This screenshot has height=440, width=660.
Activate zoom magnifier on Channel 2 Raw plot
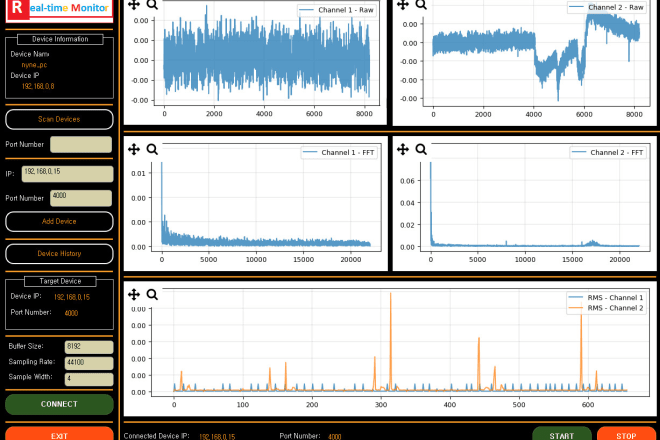coord(421,5)
